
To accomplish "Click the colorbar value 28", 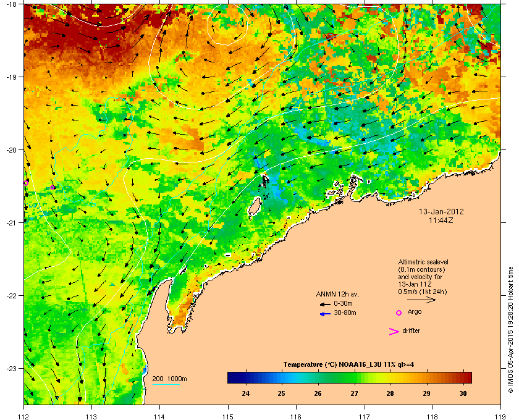I will pos(390,393).
